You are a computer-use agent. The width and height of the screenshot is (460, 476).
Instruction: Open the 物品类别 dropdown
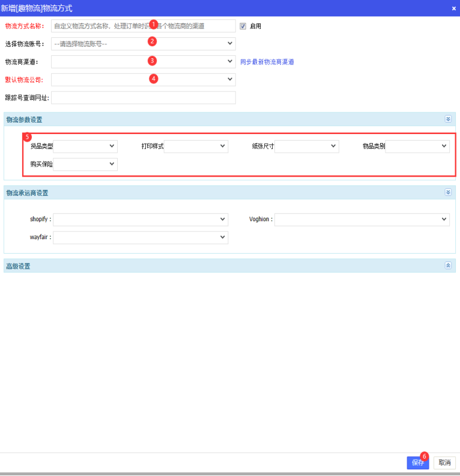[417, 146]
